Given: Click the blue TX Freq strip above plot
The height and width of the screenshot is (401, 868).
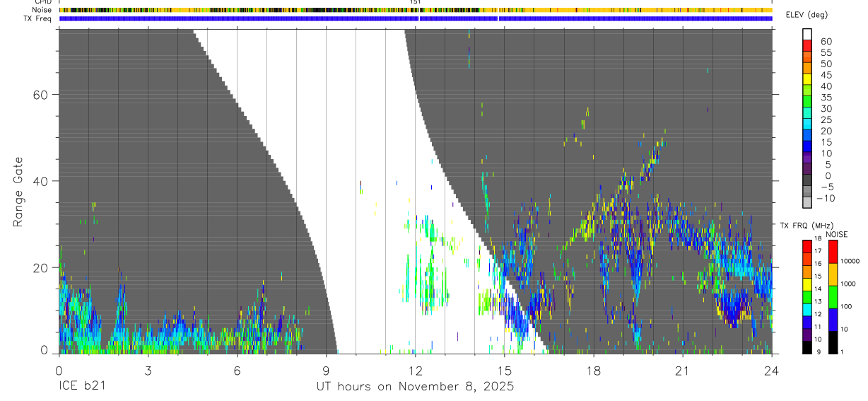Looking at the screenshot, I should pos(416,18).
